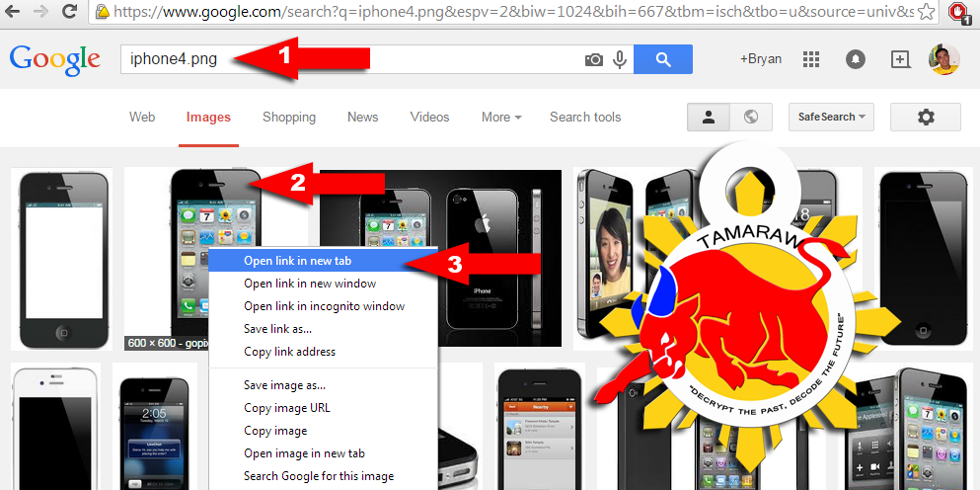980x490 pixels.
Task: Select Save image as...
Action: click(x=323, y=385)
